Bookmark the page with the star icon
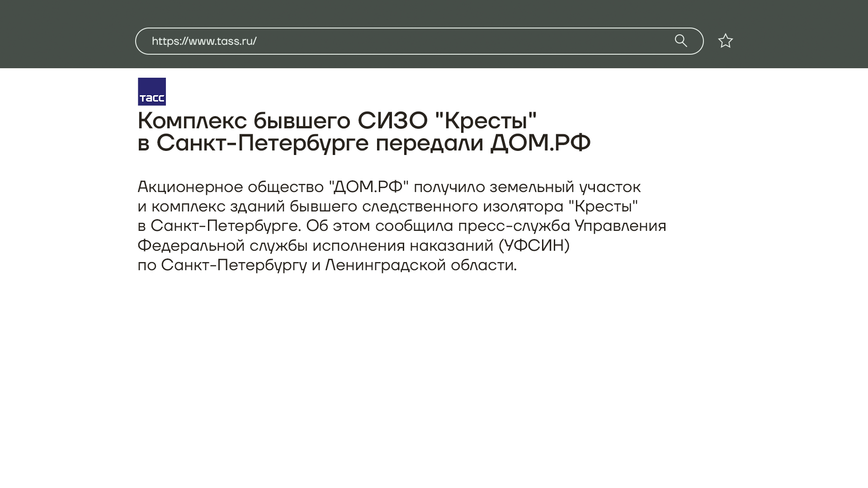Screen dimensions: 868x488 (725, 41)
